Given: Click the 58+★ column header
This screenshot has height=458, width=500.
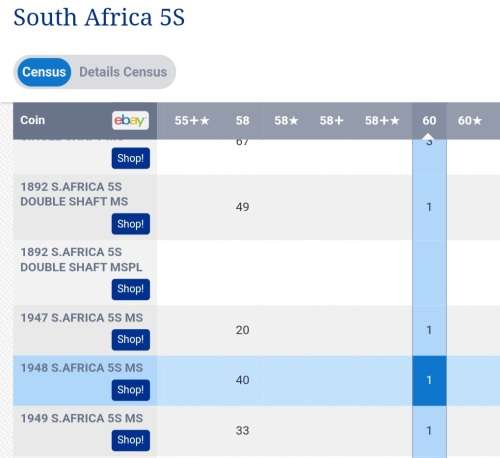Looking at the screenshot, I should coord(382,120).
